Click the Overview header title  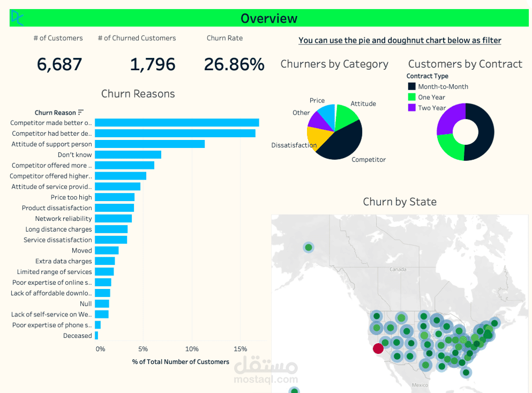pyautogui.click(x=269, y=18)
